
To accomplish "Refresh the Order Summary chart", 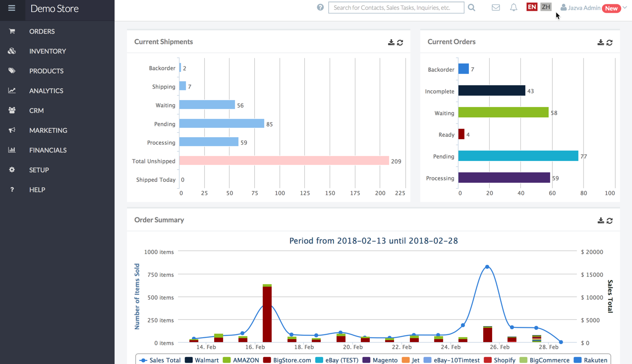I will click(610, 221).
